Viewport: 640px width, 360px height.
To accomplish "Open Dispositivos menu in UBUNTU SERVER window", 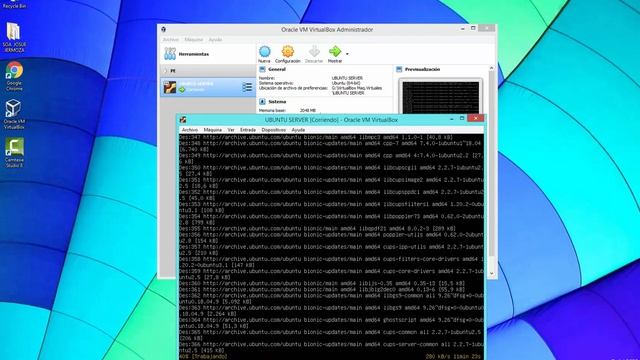I will 273,130.
